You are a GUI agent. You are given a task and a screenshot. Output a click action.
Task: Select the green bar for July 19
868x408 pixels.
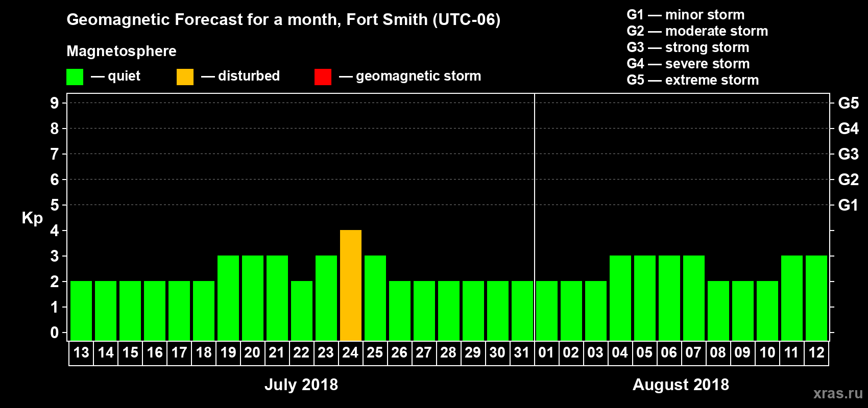[x=228, y=298]
